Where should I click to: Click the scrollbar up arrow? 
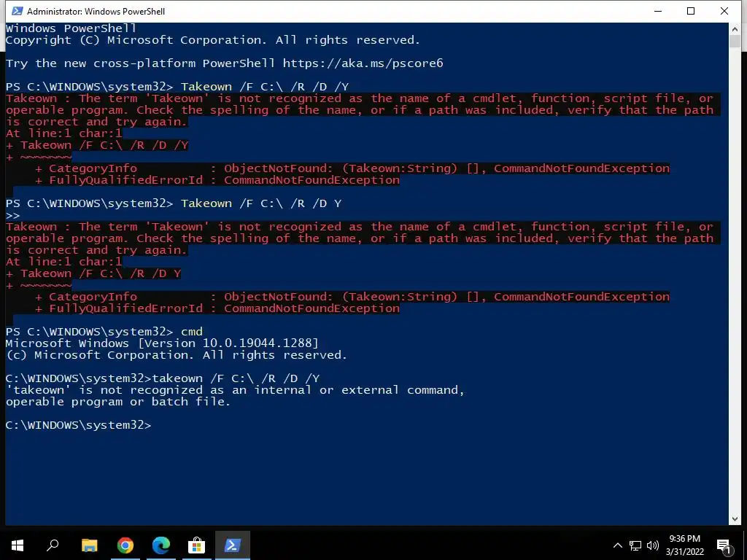735,29
